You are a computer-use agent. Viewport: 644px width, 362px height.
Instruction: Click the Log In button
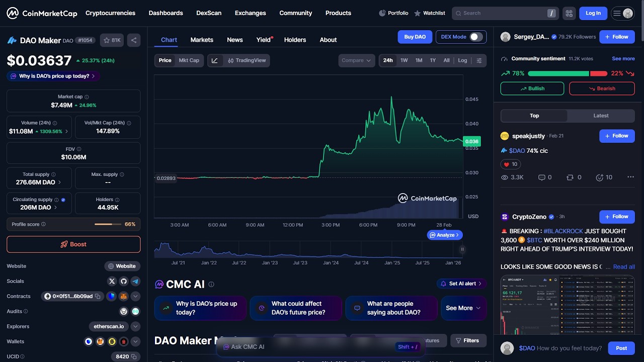pyautogui.click(x=593, y=13)
